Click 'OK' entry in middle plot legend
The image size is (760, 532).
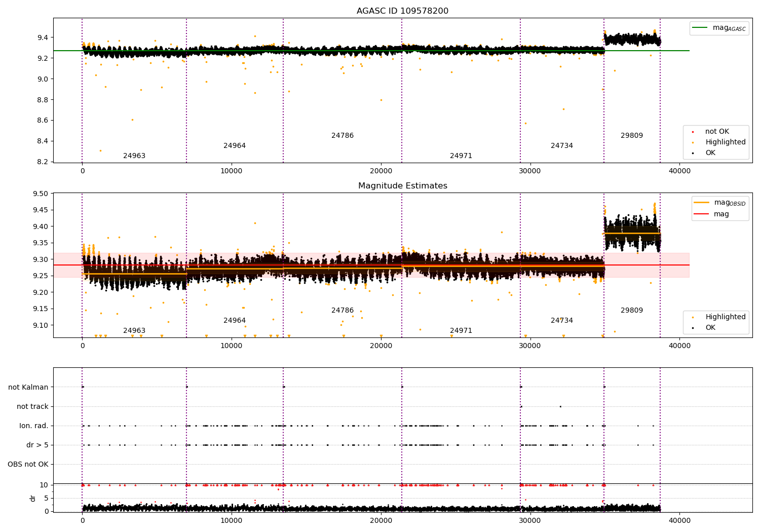705,328
